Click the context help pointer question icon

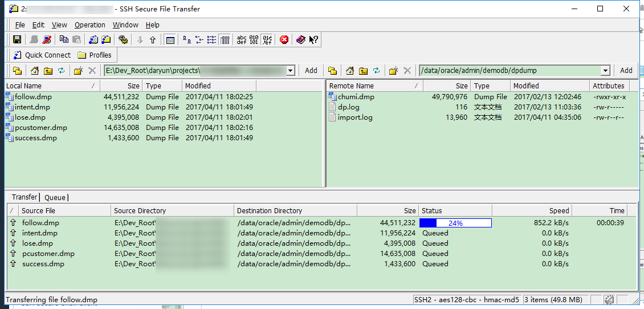[x=313, y=40]
